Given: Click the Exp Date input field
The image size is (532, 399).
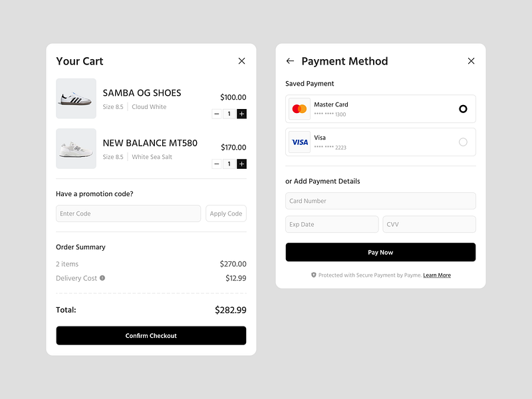Looking at the screenshot, I should pyautogui.click(x=332, y=224).
